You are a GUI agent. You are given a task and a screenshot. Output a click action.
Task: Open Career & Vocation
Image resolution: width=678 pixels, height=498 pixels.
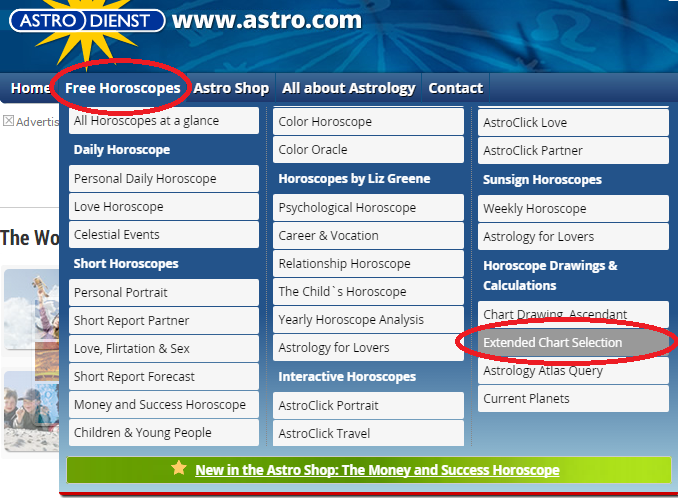(368, 236)
